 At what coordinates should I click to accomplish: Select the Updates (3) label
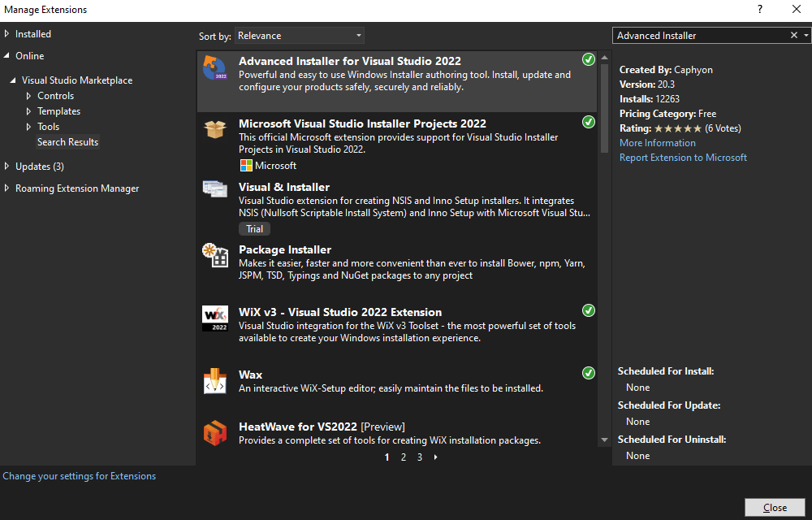pos(39,167)
